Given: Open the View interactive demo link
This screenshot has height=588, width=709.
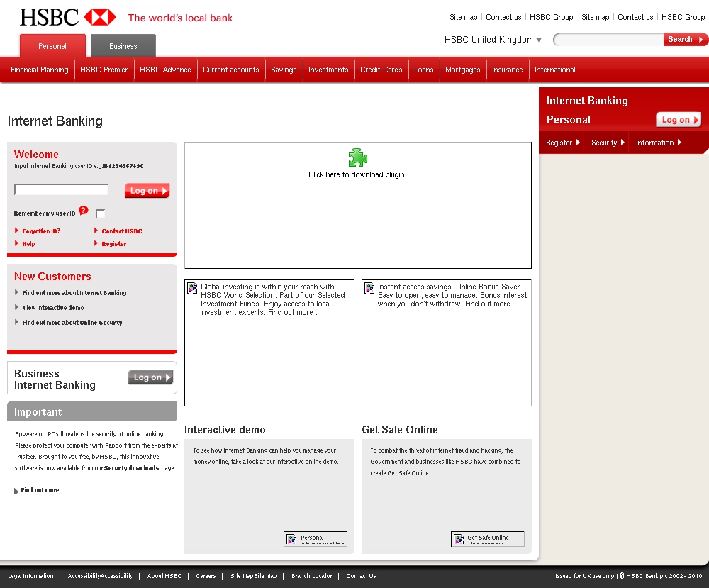Looking at the screenshot, I should [x=53, y=308].
